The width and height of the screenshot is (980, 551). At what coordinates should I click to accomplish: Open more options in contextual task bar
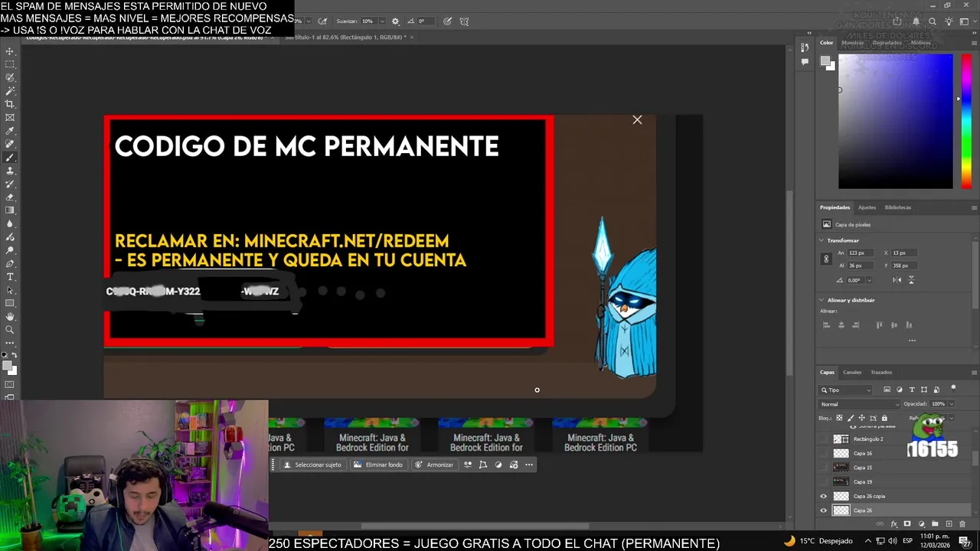(x=528, y=465)
